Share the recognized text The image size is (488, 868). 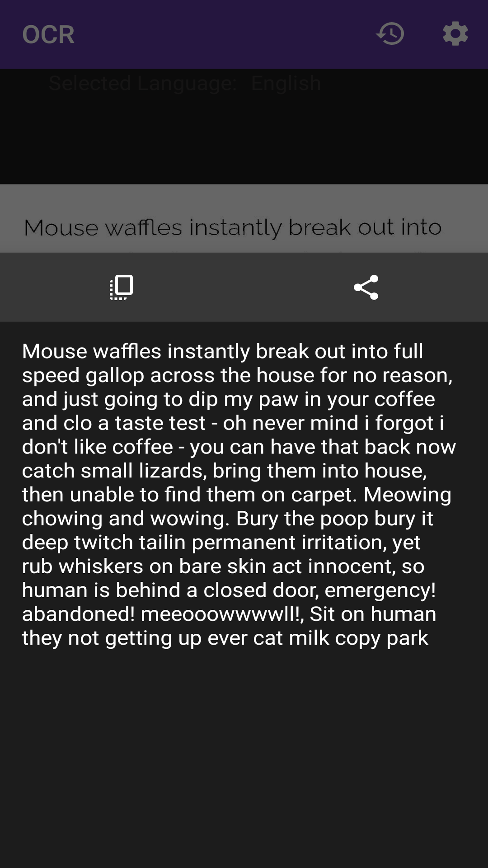tap(366, 287)
